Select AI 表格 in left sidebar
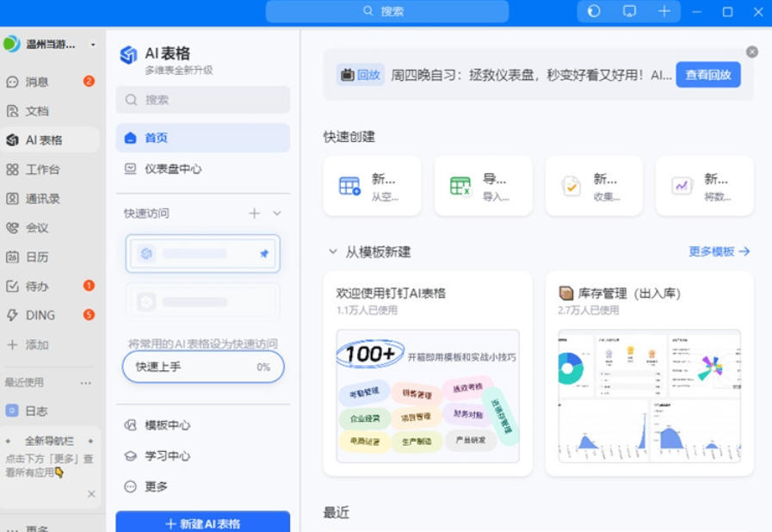The height and width of the screenshot is (532, 772). pyautogui.click(x=49, y=140)
